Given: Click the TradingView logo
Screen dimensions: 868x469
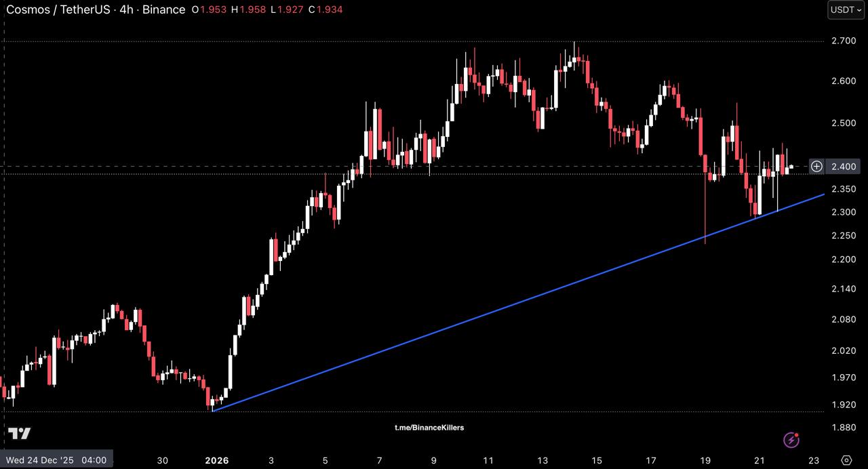Looking at the screenshot, I should coord(19,434).
